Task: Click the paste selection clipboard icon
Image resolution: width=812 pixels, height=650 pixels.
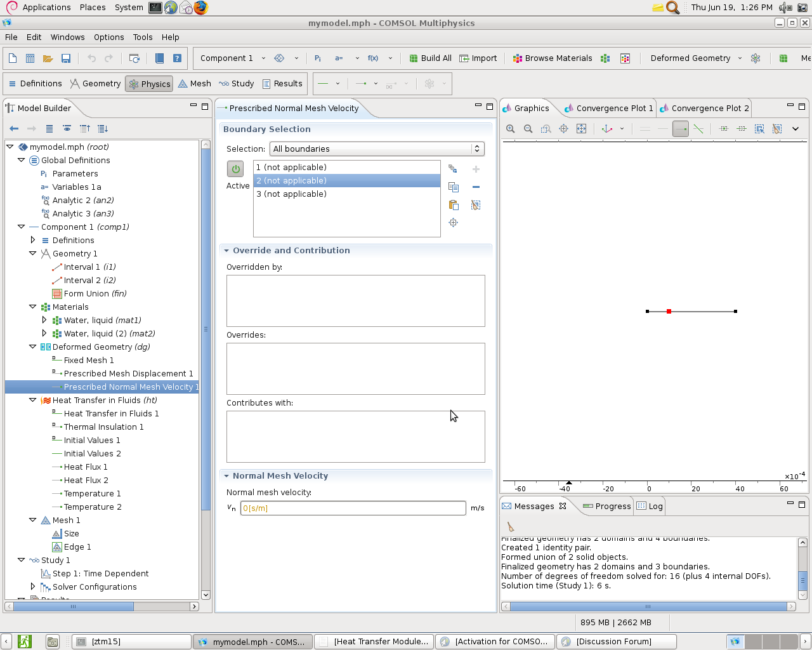Action: point(454,205)
